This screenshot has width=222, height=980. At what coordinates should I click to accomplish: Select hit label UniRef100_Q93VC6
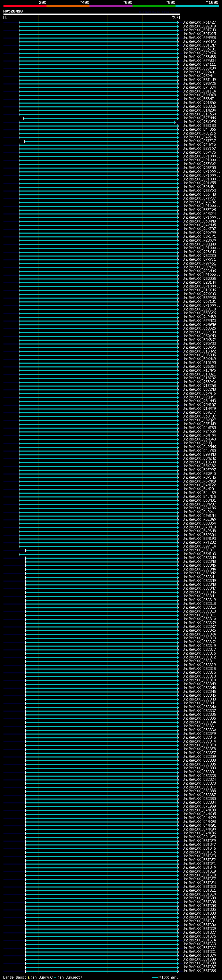199,84
